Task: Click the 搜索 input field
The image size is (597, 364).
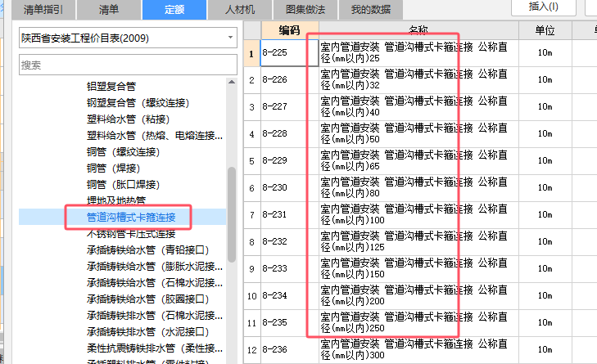Action: pyautogui.click(x=128, y=65)
